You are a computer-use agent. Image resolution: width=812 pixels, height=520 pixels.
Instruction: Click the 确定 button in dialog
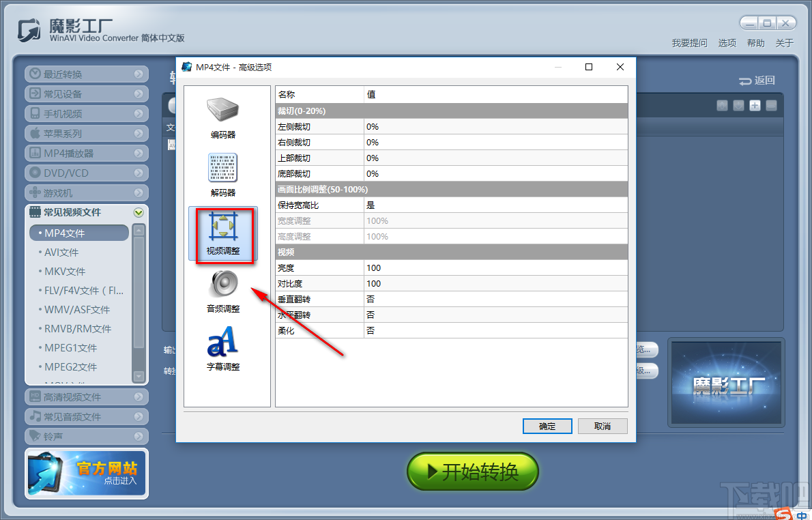pos(547,427)
